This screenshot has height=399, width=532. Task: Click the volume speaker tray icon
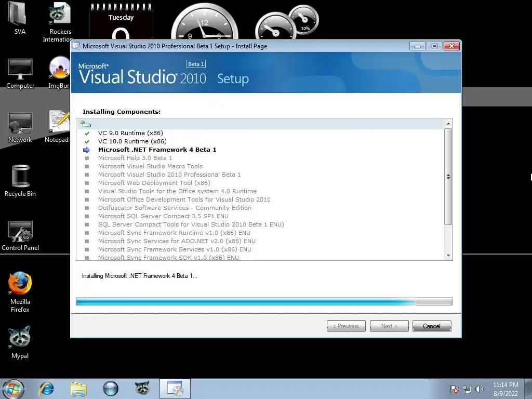[480, 389]
